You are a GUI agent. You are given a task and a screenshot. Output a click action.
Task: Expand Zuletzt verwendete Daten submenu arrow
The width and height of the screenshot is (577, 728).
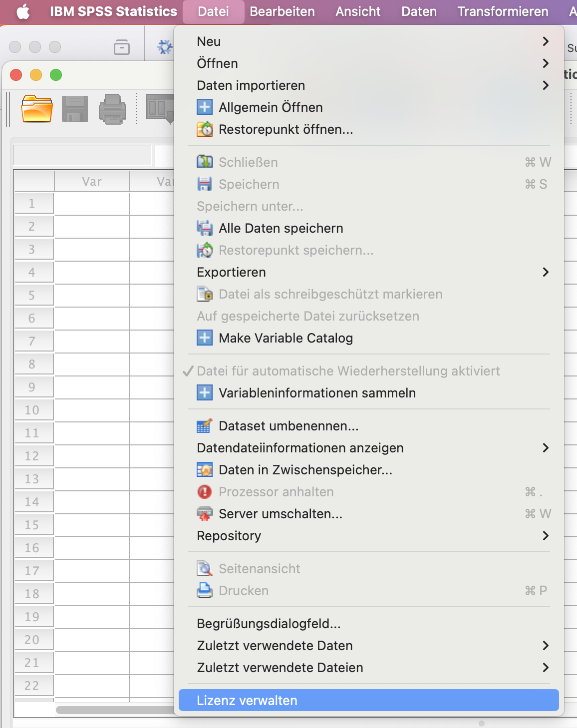pos(546,646)
